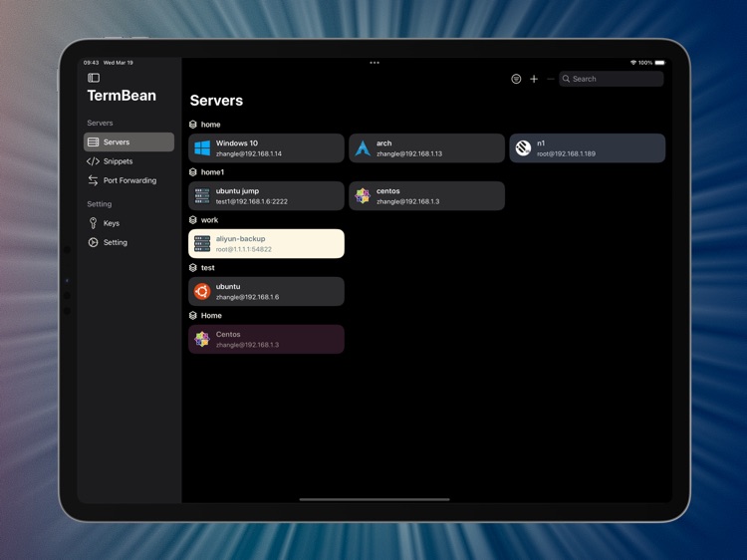Select Servers in the sidebar
This screenshot has width=747, height=560.
click(x=128, y=142)
